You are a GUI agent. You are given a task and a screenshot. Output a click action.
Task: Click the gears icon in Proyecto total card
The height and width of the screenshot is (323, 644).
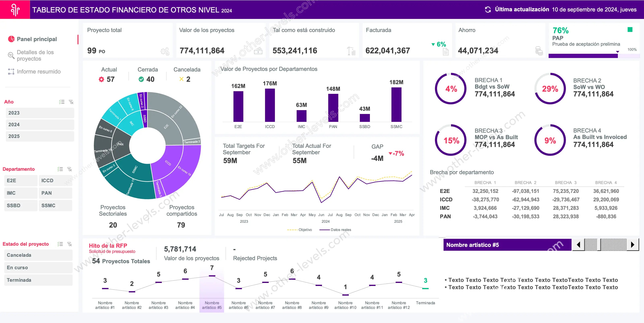point(165,52)
